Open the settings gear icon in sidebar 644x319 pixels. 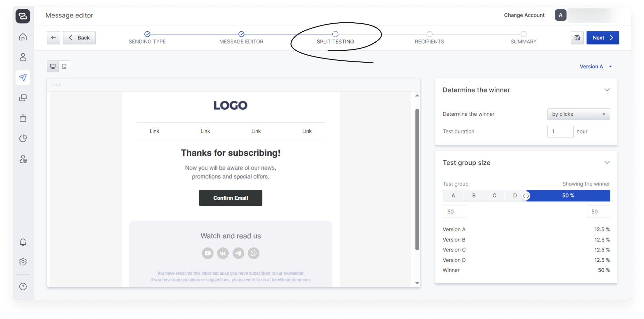(23, 261)
